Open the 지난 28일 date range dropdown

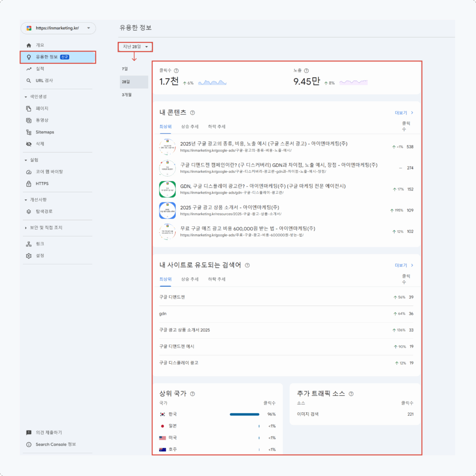[x=135, y=47]
